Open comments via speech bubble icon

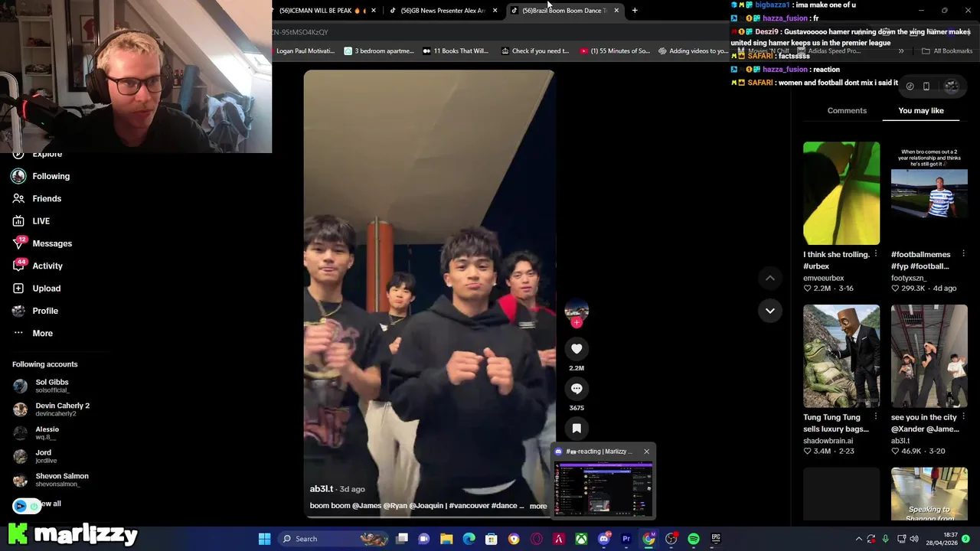(x=577, y=389)
